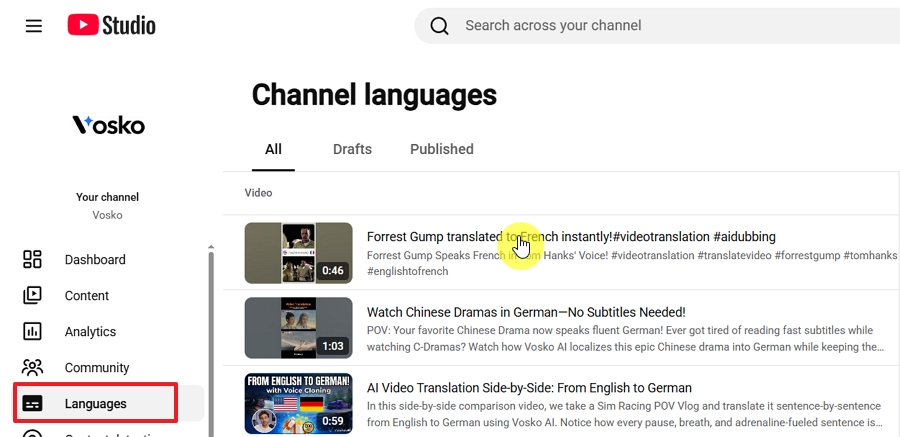Viewport: 900px width, 437px height.
Task: Click the Content icon in sidebar
Action: pos(32,296)
